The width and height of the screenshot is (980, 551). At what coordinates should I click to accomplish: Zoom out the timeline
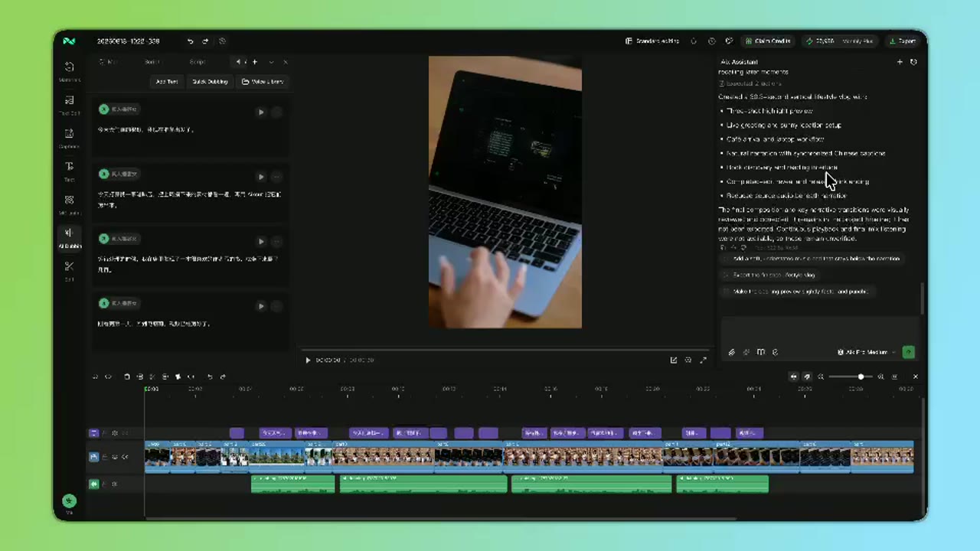821,377
